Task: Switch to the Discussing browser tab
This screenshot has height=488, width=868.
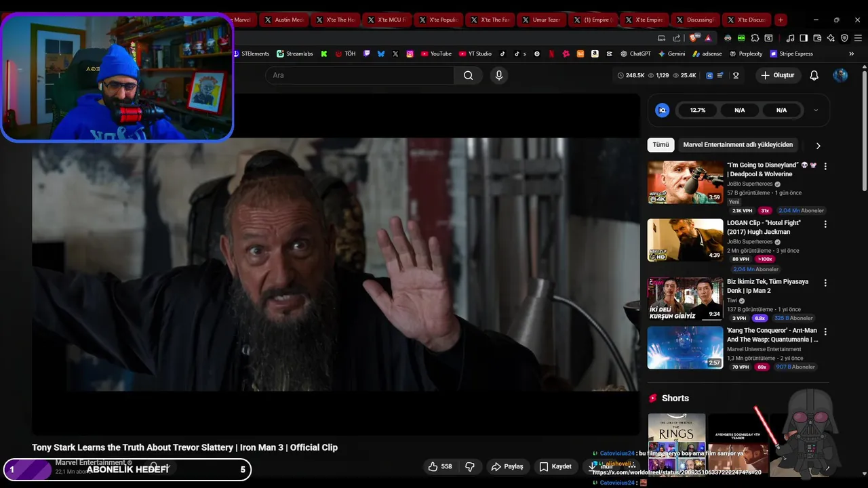Action: click(x=695, y=20)
